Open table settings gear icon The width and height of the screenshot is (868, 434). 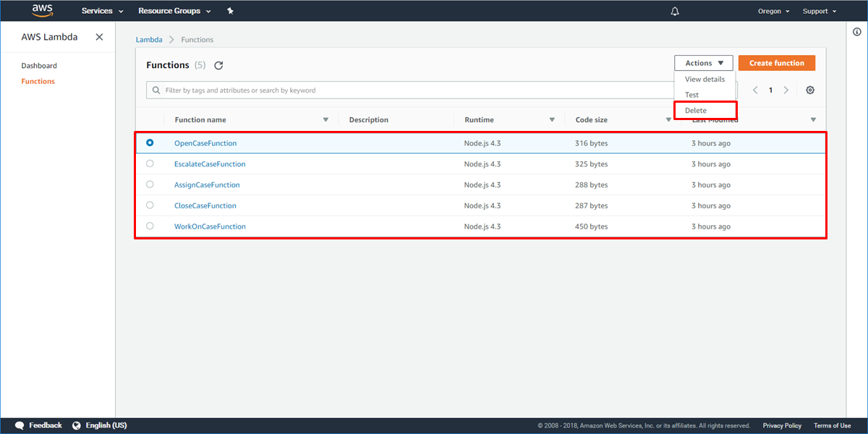[810, 90]
